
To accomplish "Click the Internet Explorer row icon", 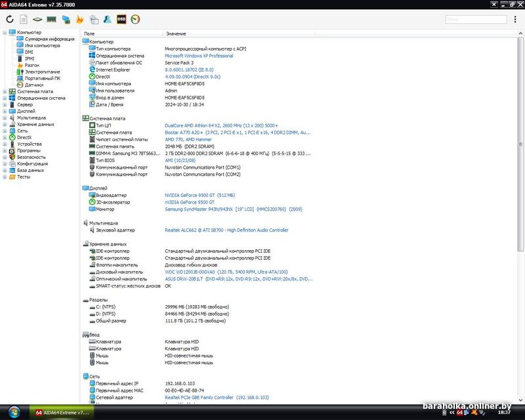I will coord(92,70).
